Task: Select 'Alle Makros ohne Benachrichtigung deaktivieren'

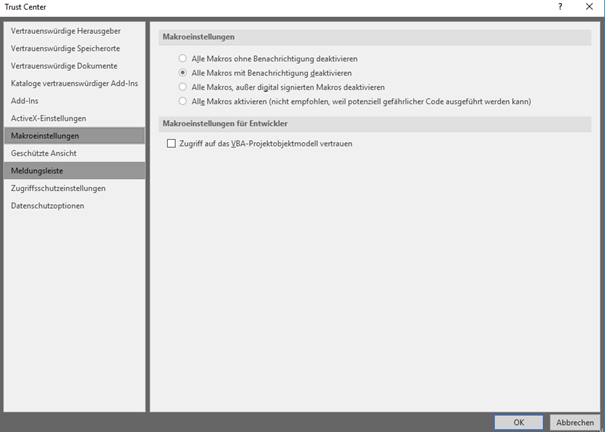Action: point(182,59)
